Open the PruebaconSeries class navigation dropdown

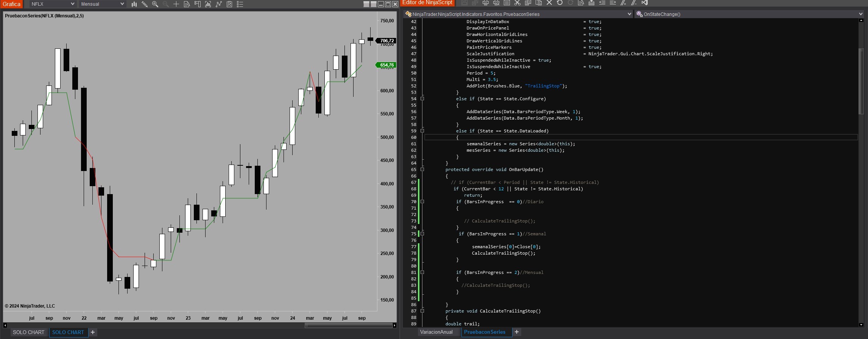point(518,14)
